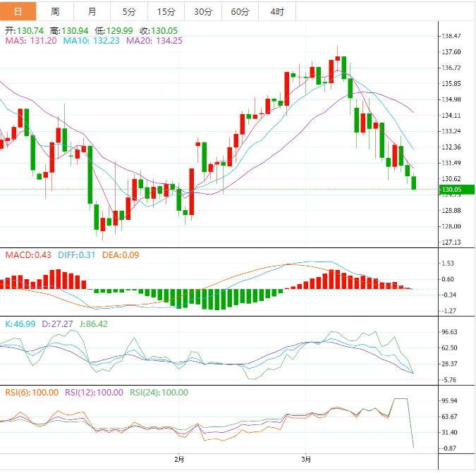Screen dimensions: 476x473
Task: Click the DEA:0.09 indicator label
Action: click(x=121, y=255)
